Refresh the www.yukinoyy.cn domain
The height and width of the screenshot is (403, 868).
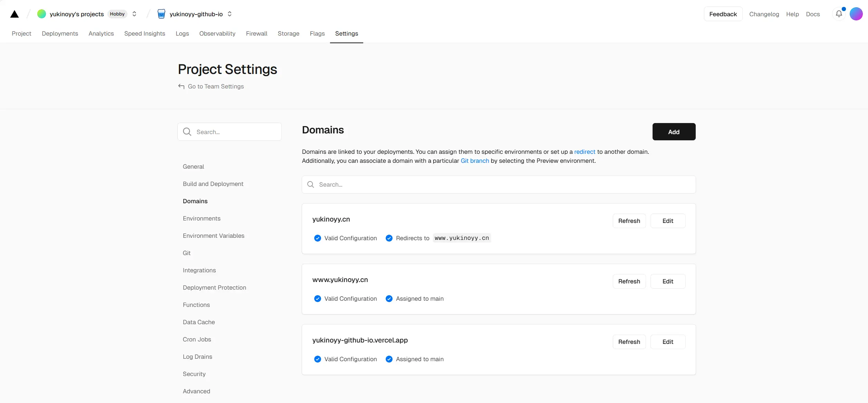[629, 281]
